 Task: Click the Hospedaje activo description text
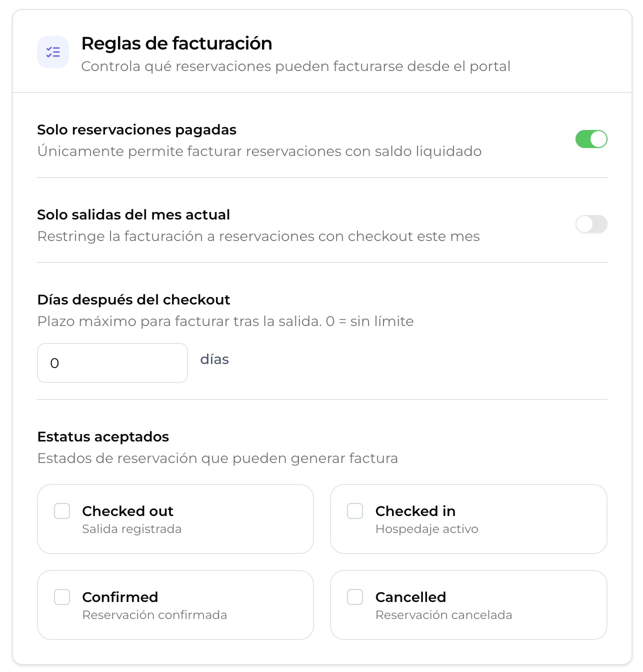(x=427, y=529)
